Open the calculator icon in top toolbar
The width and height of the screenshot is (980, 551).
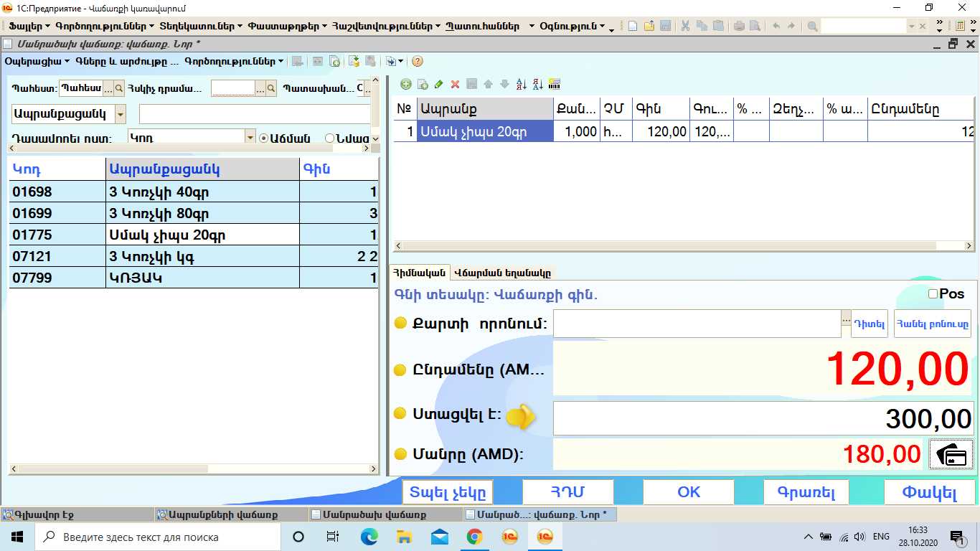pos(960,26)
